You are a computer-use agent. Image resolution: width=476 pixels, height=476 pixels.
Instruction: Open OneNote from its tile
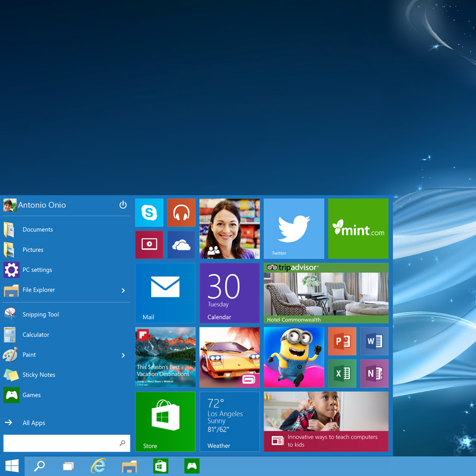[x=374, y=373]
